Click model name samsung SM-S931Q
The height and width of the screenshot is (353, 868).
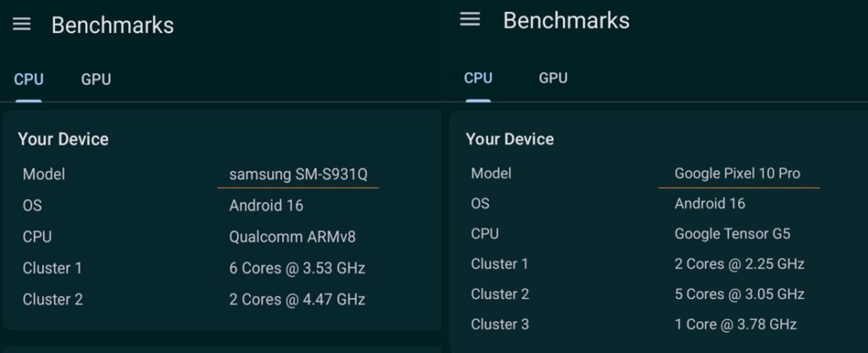[298, 174]
